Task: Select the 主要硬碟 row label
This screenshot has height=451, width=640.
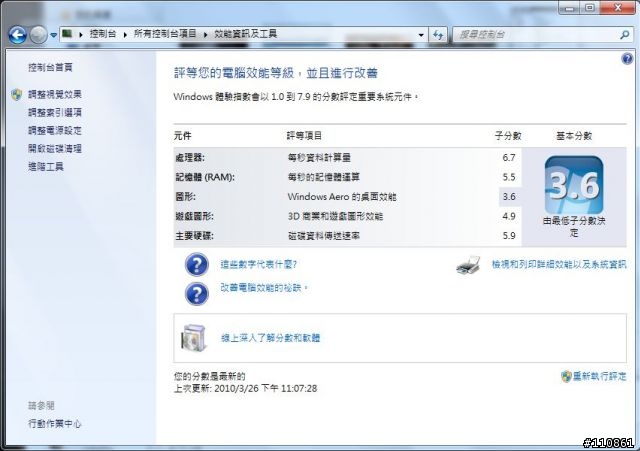Action: point(194,236)
